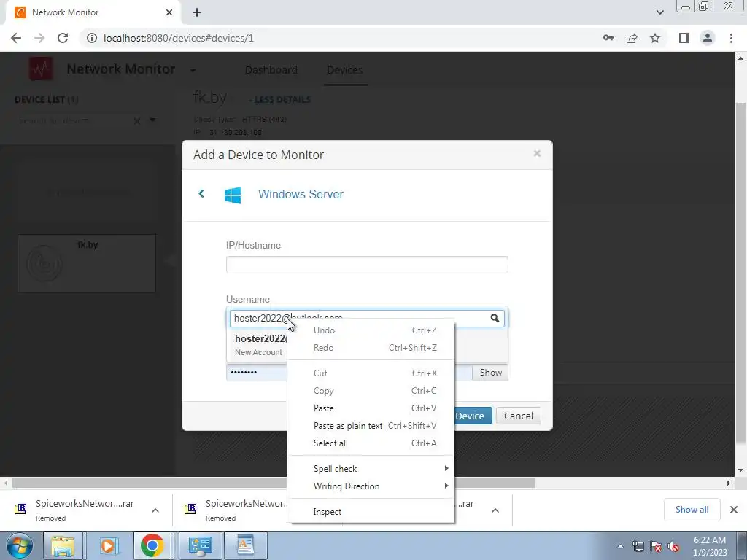The width and height of the screenshot is (747, 560).
Task: Click the browser address bar URL
Action: point(178,38)
